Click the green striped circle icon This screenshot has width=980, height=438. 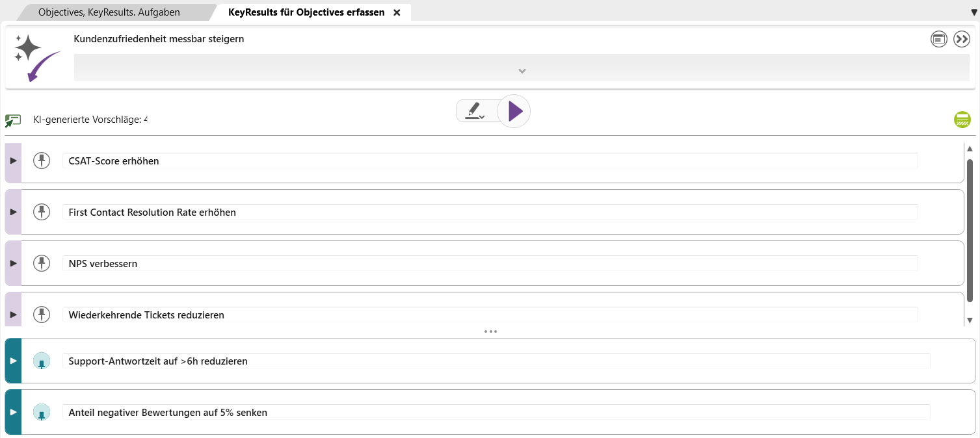[x=962, y=120]
